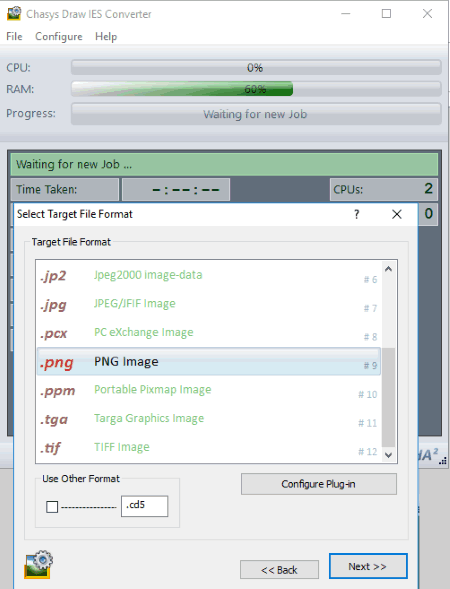Click the list scrollbar up arrow
450x589 pixels.
coord(388,269)
